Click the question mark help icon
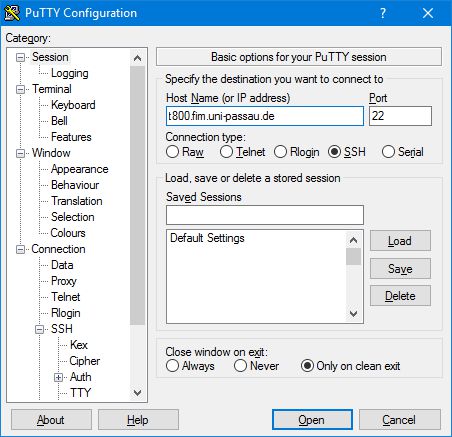This screenshot has height=437, width=452. pos(383,13)
